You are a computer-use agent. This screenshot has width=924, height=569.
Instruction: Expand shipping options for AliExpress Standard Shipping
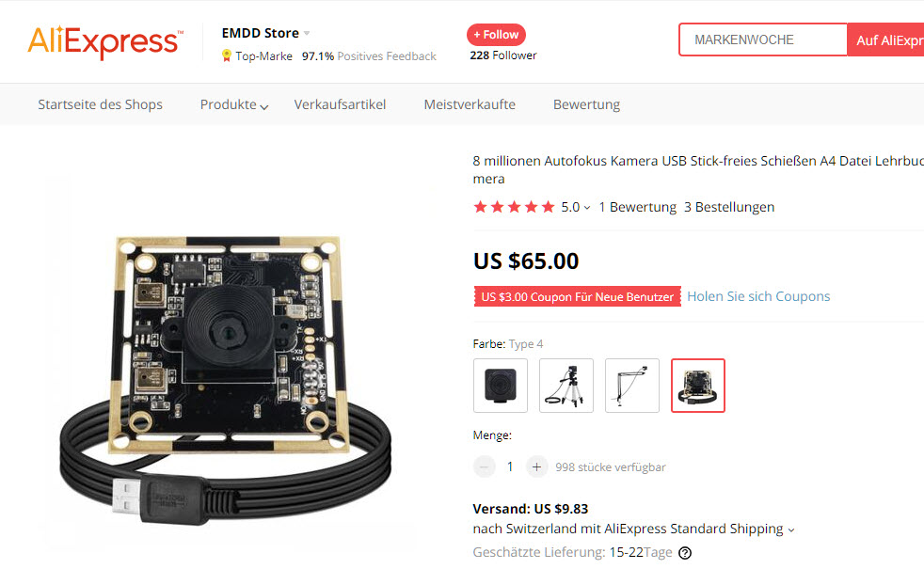pos(790,530)
